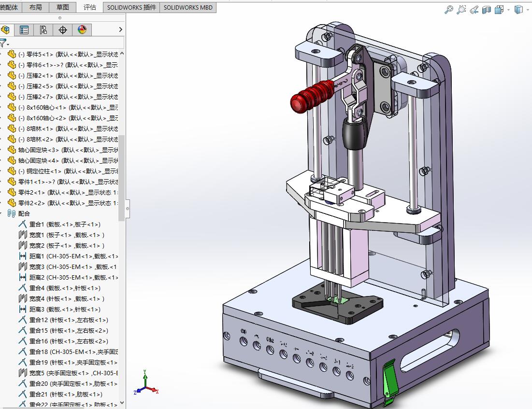Click the part icon beside 铜定位柱<1>

pyautogui.click(x=12, y=171)
